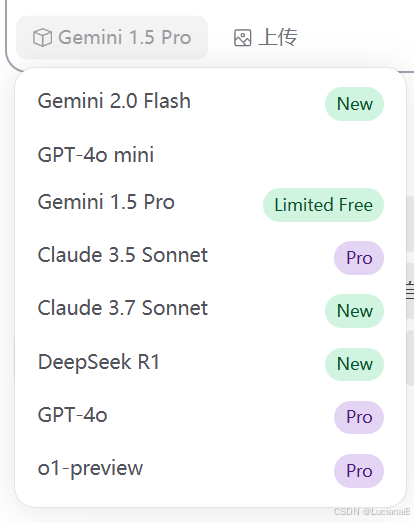Click the New badge beside DeepSeek R1

[354, 364]
